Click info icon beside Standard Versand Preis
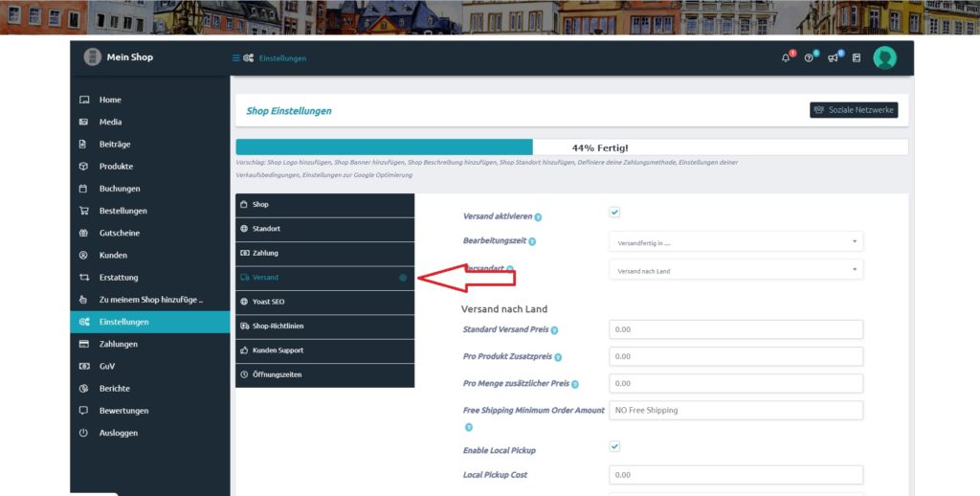 click(x=554, y=330)
